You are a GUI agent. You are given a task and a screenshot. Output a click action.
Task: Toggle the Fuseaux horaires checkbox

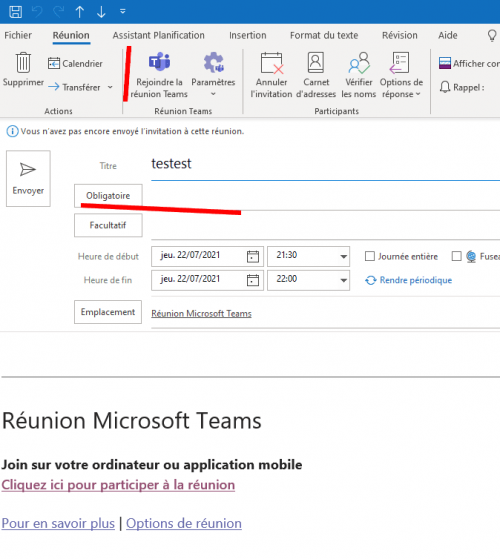[x=457, y=256]
